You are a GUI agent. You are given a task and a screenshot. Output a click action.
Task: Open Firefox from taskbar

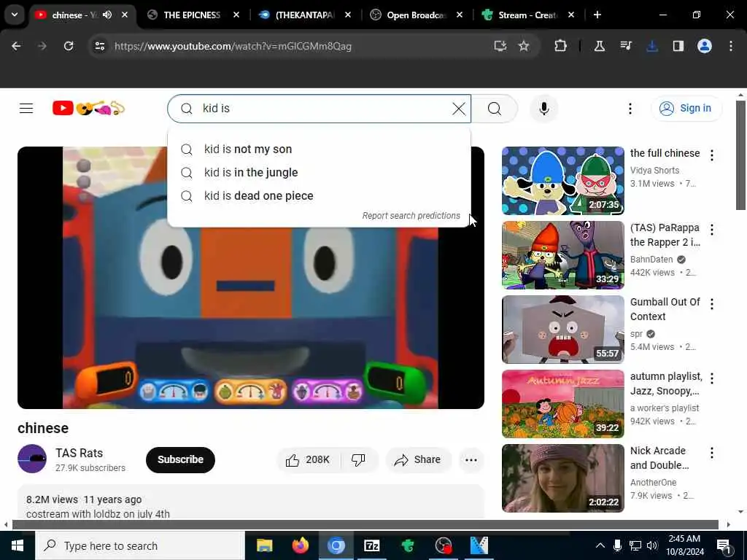(300, 545)
